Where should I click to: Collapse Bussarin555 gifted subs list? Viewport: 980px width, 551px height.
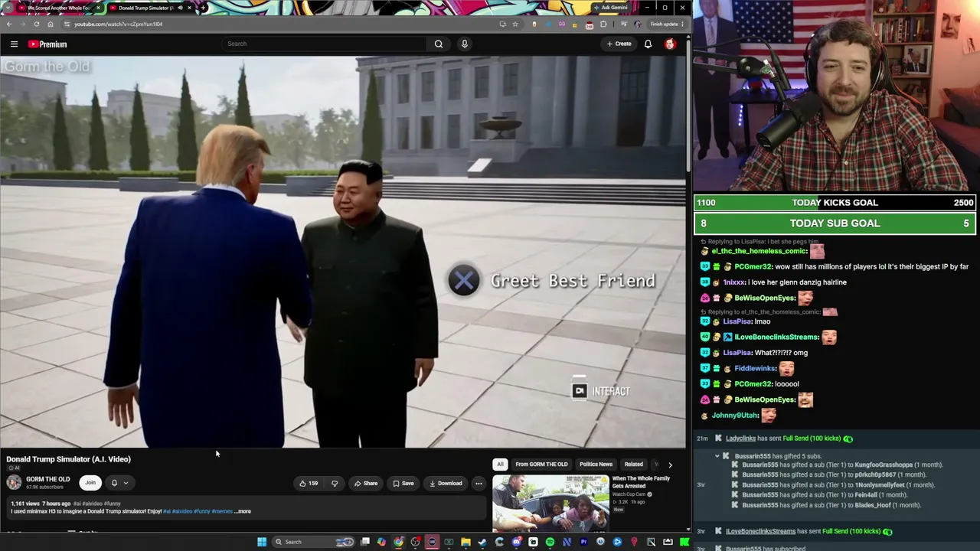717,456
